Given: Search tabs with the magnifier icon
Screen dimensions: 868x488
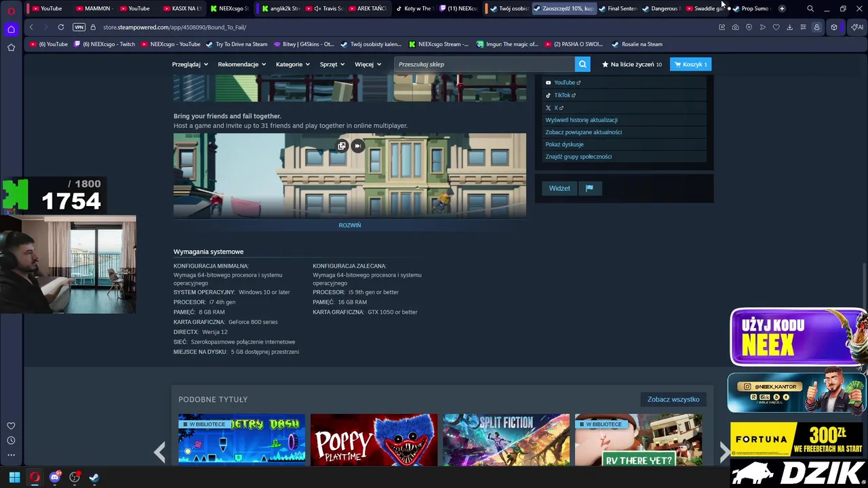Looking at the screenshot, I should [x=810, y=9].
